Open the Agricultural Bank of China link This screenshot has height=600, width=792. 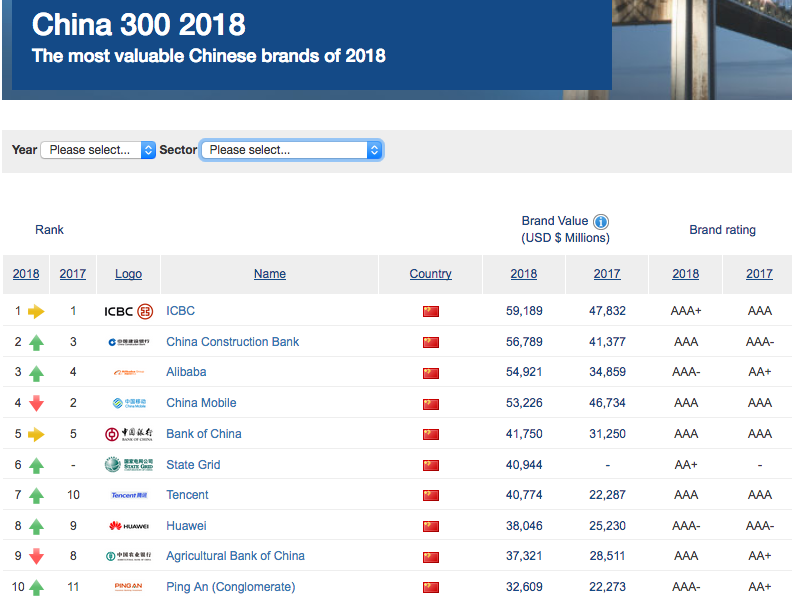click(235, 556)
